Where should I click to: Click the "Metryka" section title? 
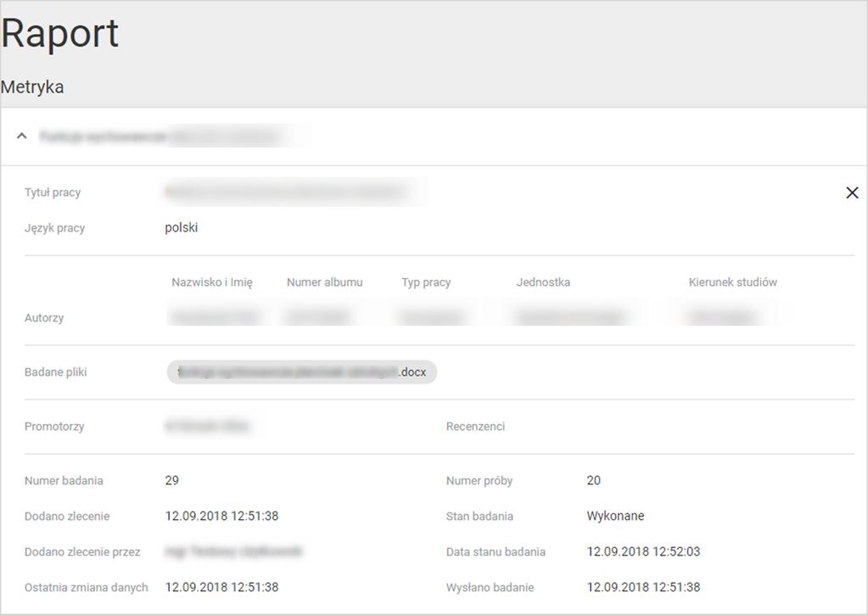coord(32,87)
